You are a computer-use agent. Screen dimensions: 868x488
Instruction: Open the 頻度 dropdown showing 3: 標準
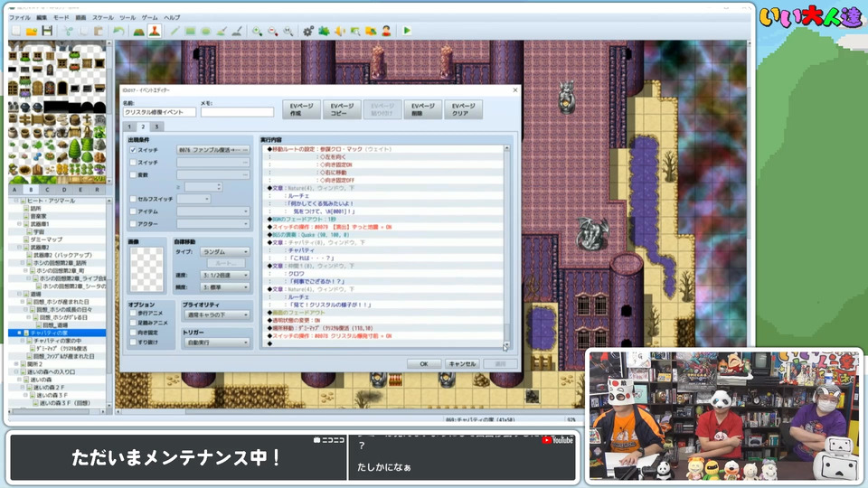tap(225, 287)
